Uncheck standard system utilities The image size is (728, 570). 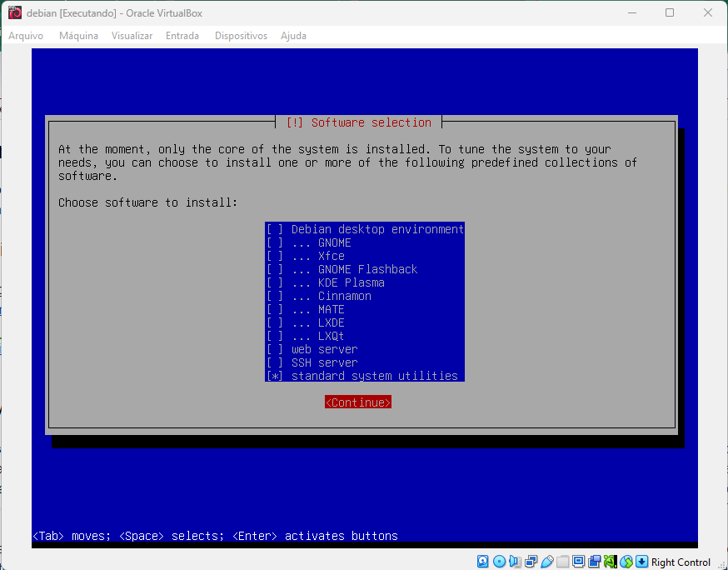274,376
